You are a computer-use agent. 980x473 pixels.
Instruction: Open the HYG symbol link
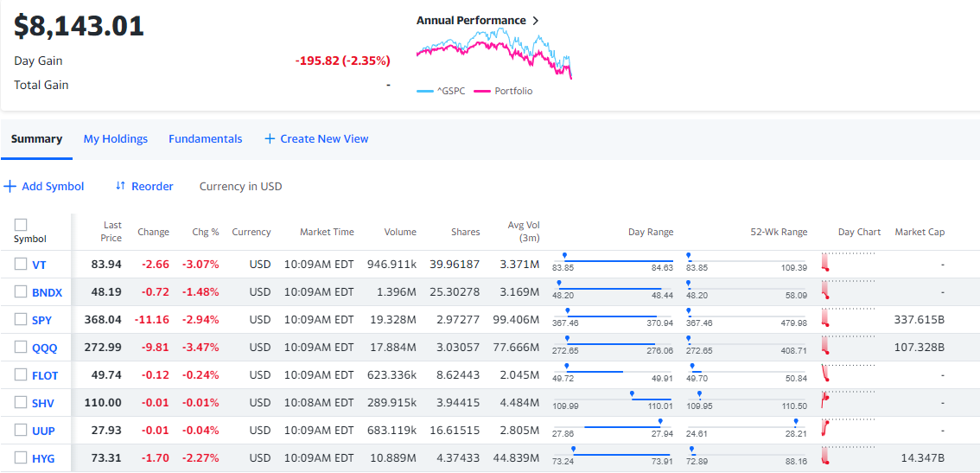[43, 458]
